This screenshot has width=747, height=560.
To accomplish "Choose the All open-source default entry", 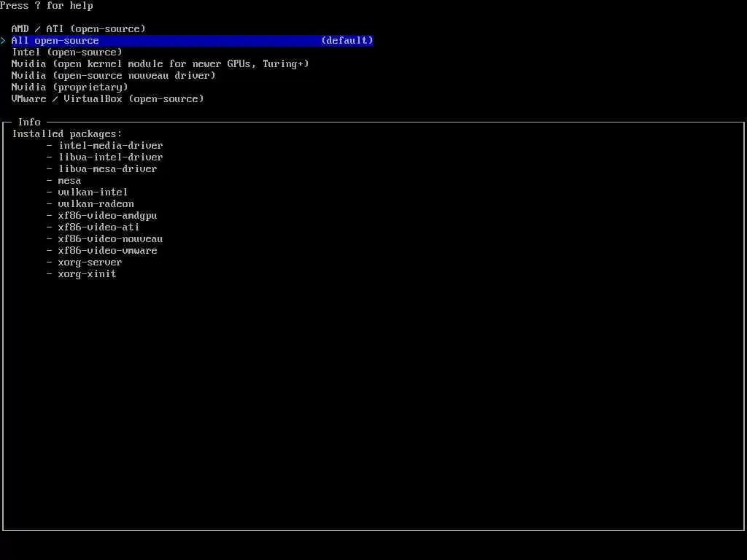I will pyautogui.click(x=192, y=41).
